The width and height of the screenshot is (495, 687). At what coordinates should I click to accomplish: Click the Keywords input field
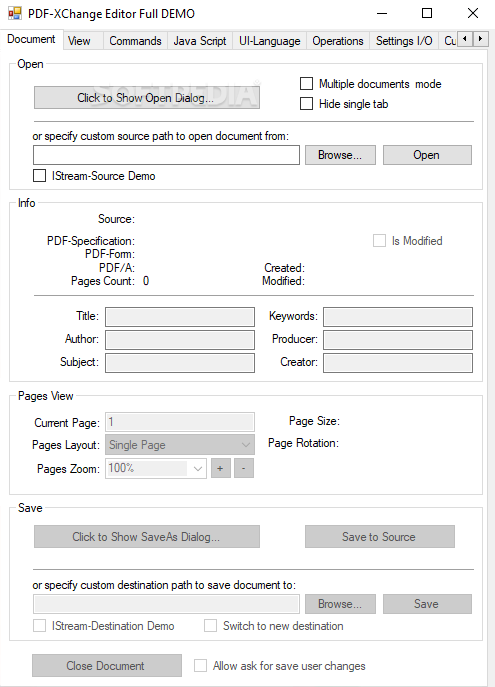pyautogui.click(x=398, y=317)
